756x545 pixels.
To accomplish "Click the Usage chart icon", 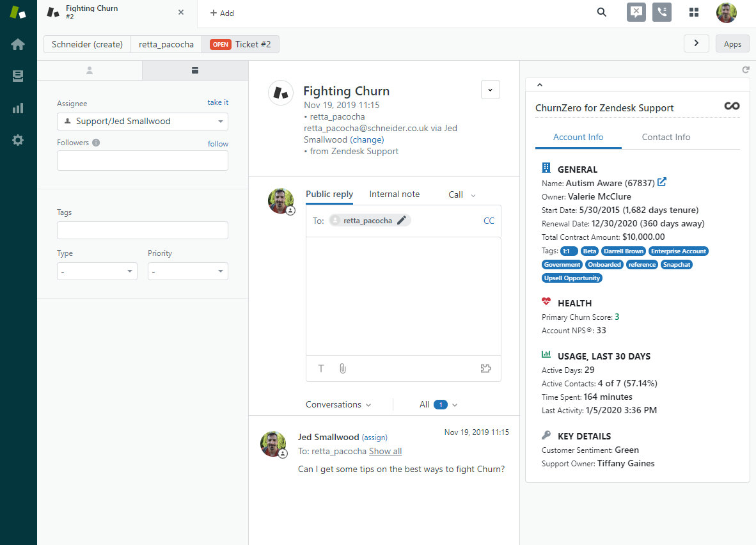I will [546, 354].
